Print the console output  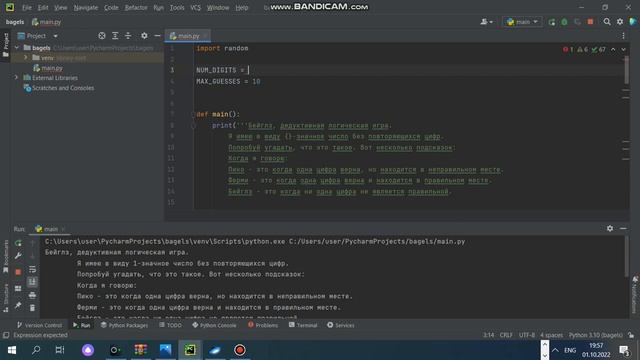click(32, 295)
